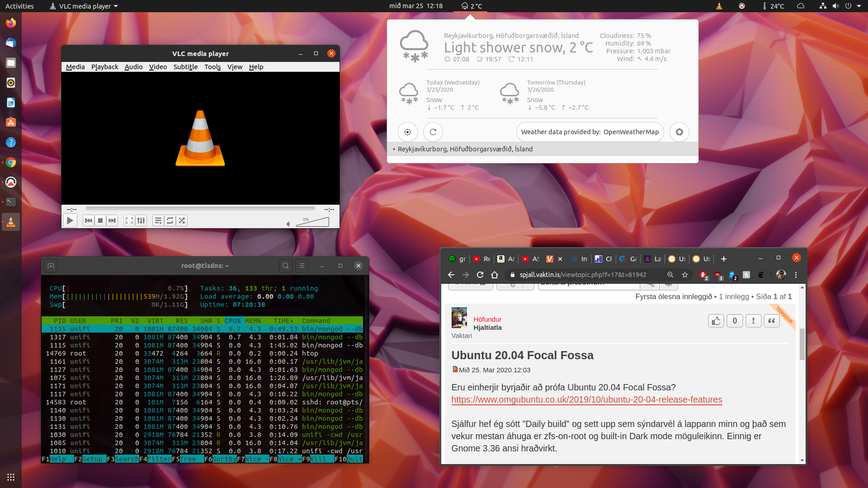Open the VLC playlist view
Viewport: 868px width, 488px height.
coord(158,221)
